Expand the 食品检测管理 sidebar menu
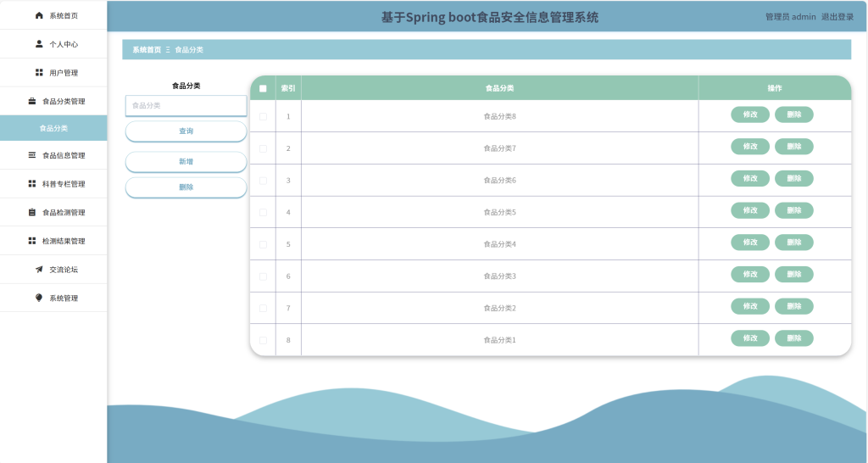Screen dimensions: 868x463 coord(53,212)
